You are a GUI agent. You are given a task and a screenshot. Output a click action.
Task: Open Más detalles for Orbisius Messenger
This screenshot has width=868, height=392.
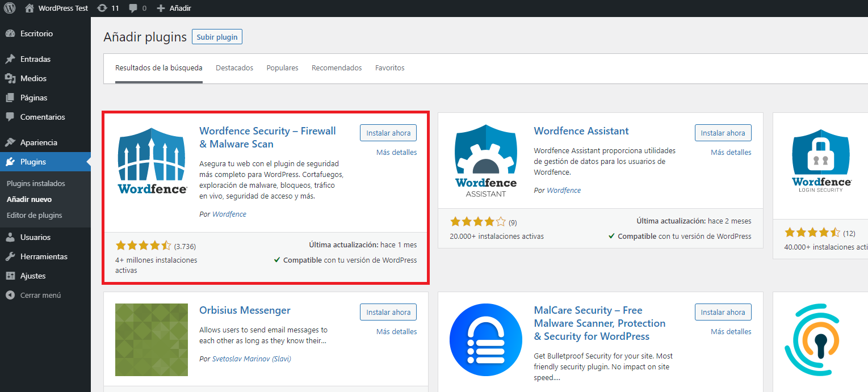click(x=397, y=331)
